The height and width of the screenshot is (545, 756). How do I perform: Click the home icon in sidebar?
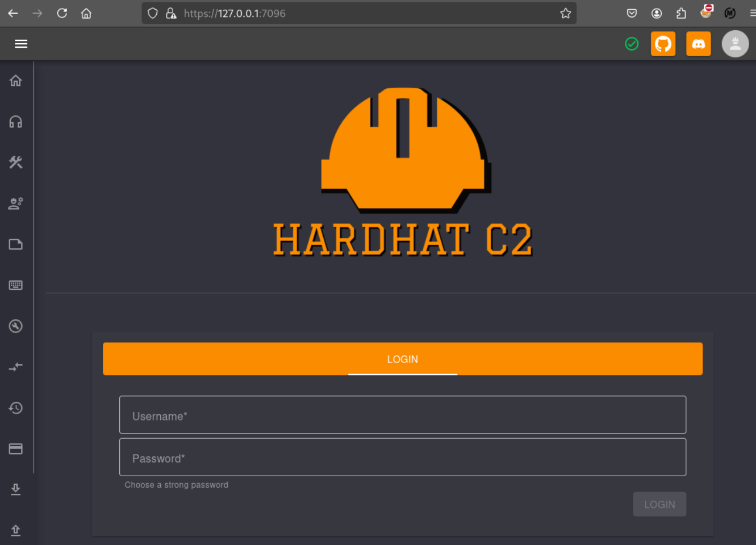pos(16,81)
